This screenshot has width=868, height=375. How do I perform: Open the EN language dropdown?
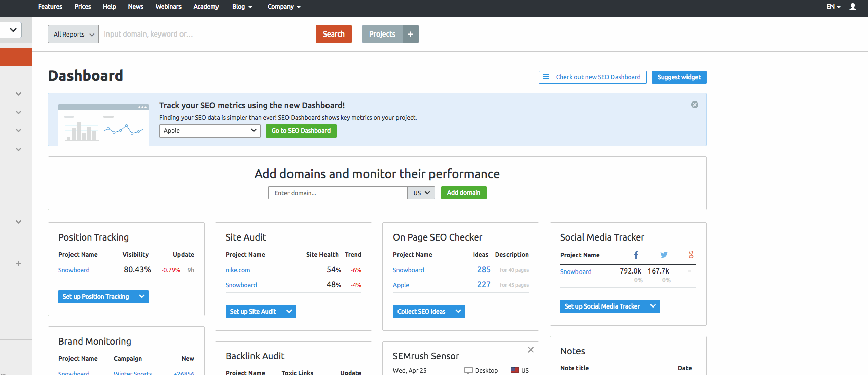(833, 7)
